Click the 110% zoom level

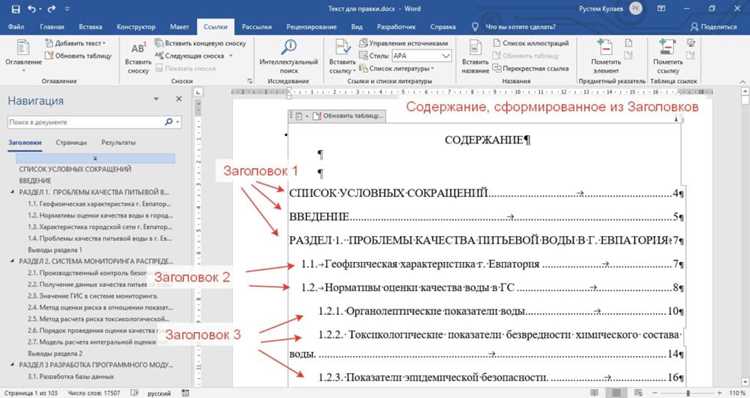click(x=737, y=393)
